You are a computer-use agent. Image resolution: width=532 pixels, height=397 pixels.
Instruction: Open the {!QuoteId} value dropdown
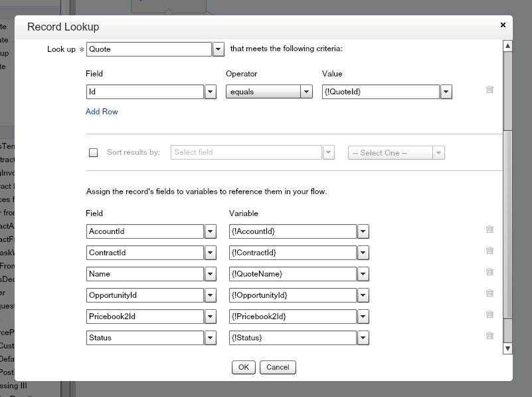click(446, 92)
